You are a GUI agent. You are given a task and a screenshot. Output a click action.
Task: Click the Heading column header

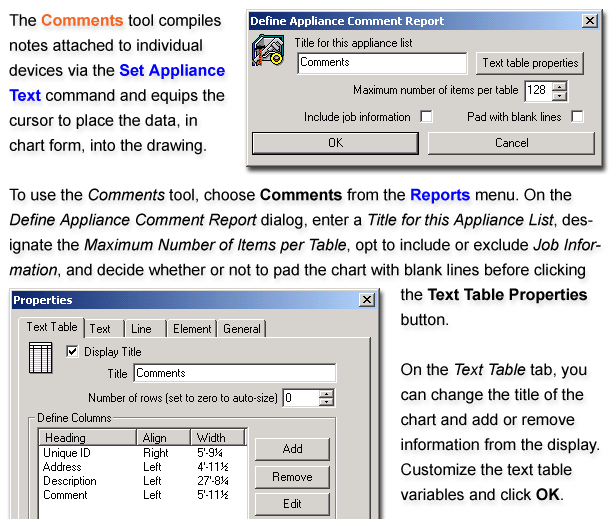(88, 437)
